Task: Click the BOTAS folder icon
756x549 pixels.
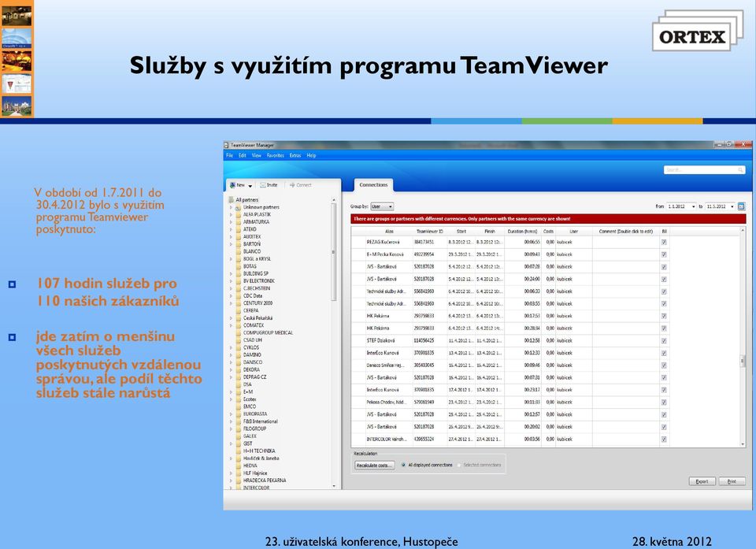Action: point(238,266)
